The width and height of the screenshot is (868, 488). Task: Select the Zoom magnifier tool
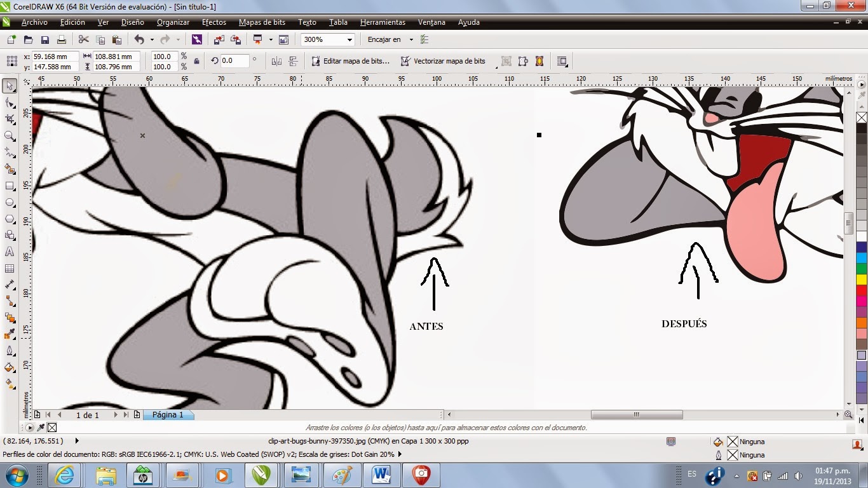(10, 135)
